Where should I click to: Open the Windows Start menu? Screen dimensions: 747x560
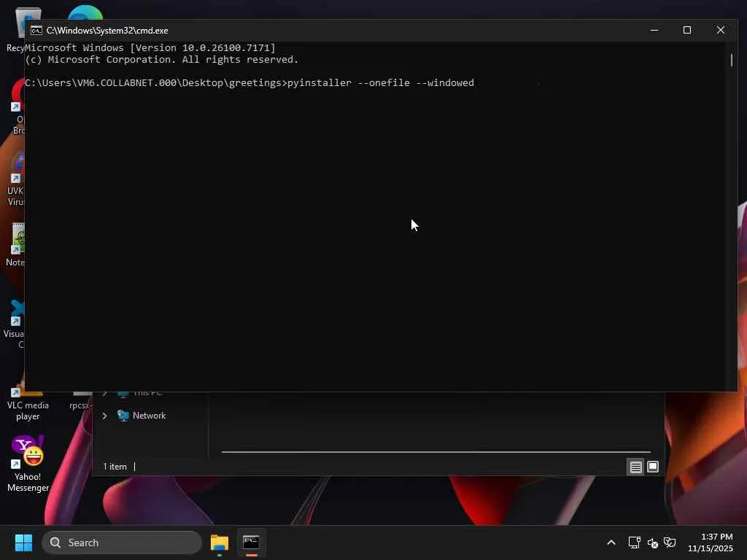[x=23, y=542]
